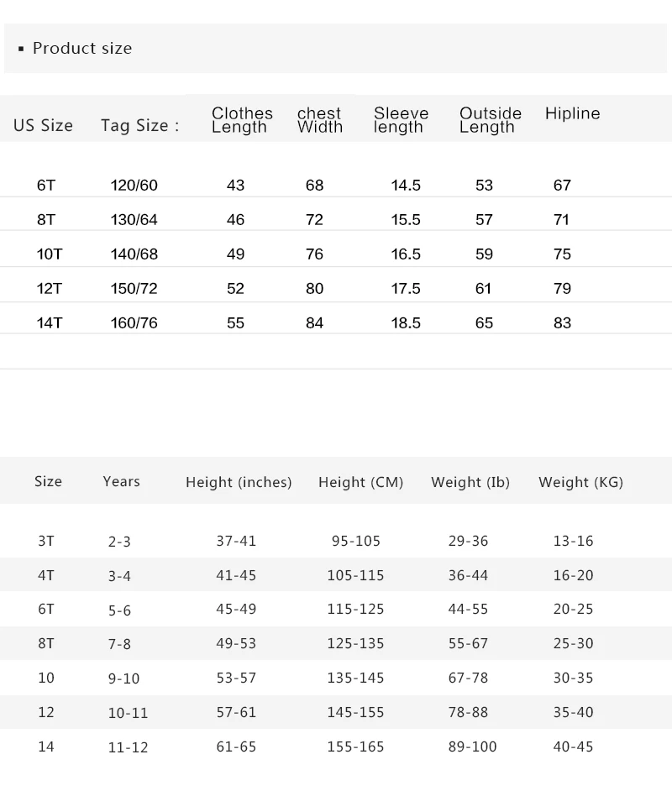The width and height of the screenshot is (672, 791).
Task: Click weight lb value '89-100'
Action: [x=473, y=746]
